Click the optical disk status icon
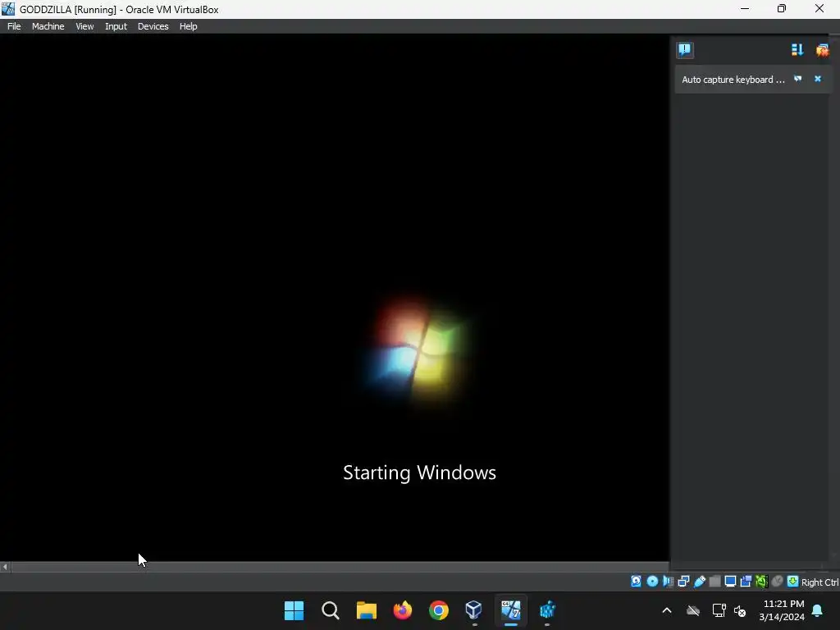This screenshot has width=840, height=630. (x=652, y=582)
